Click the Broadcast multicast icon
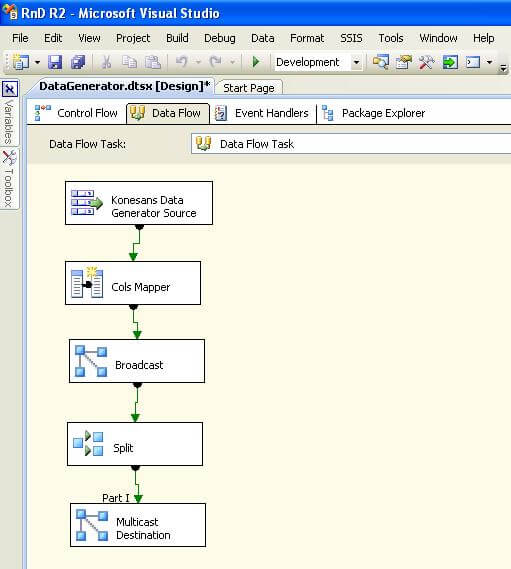Screen dimensions: 511x569 pos(91,361)
